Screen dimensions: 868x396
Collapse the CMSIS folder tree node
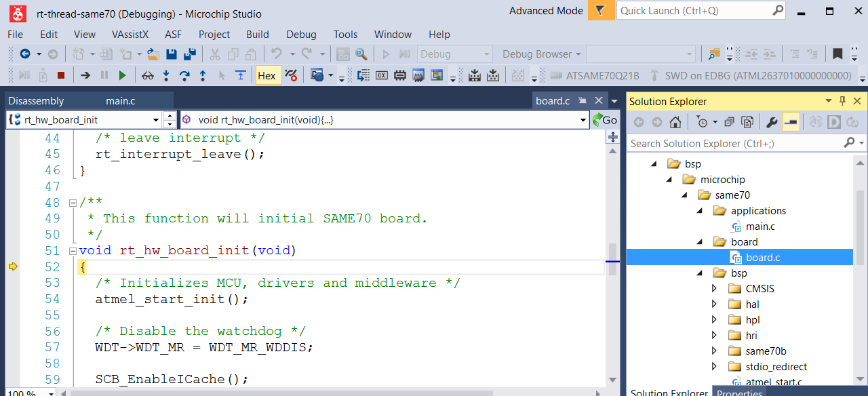[714, 289]
